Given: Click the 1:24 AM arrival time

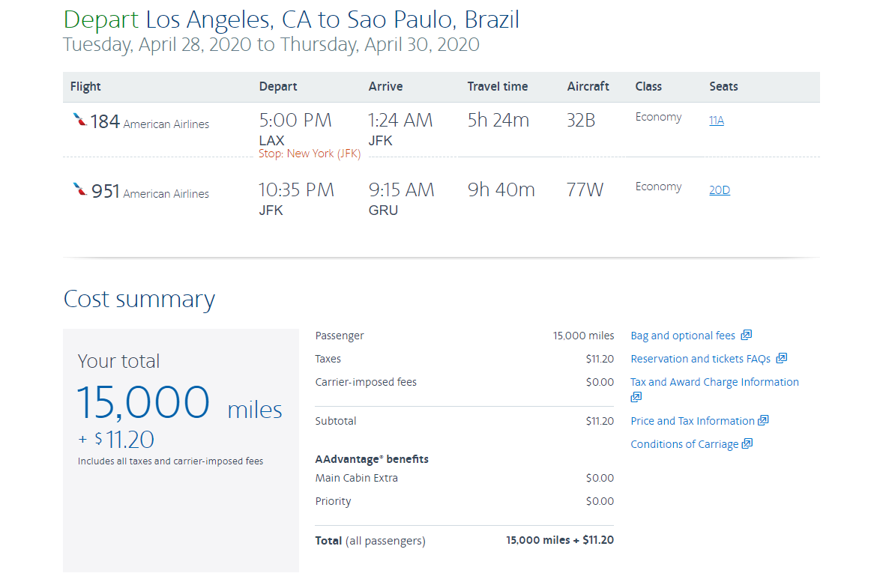Looking at the screenshot, I should [x=400, y=121].
